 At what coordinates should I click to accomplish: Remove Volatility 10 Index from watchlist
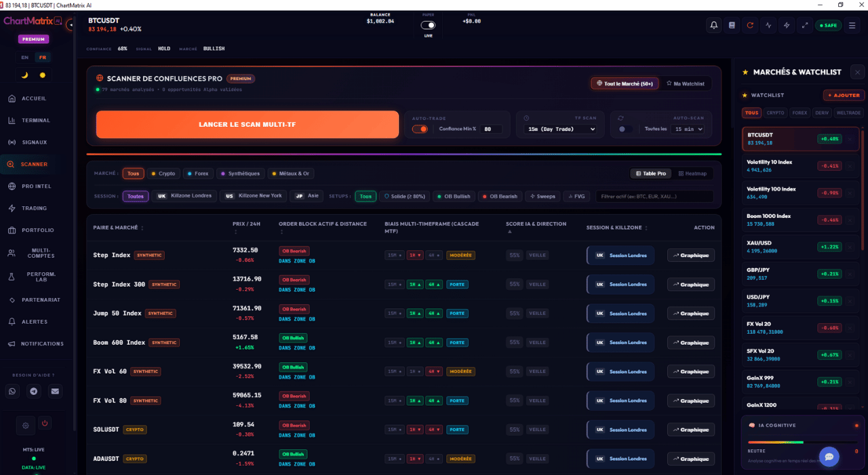850,166
